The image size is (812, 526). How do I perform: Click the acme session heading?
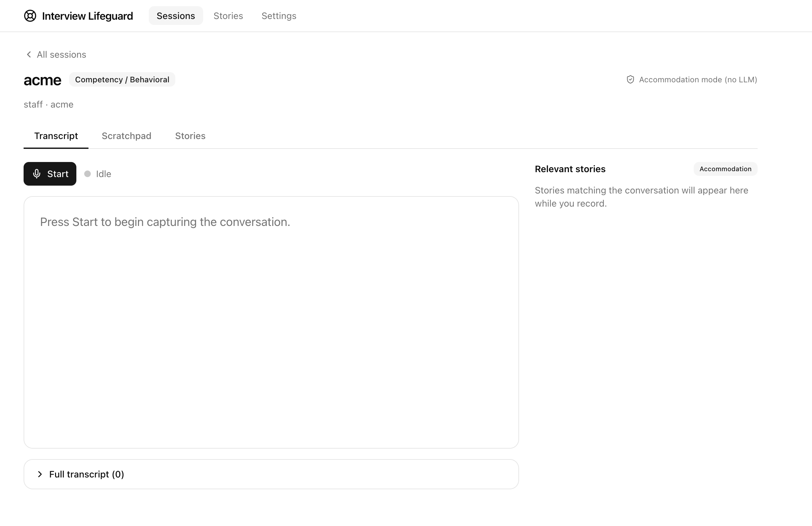(x=42, y=80)
